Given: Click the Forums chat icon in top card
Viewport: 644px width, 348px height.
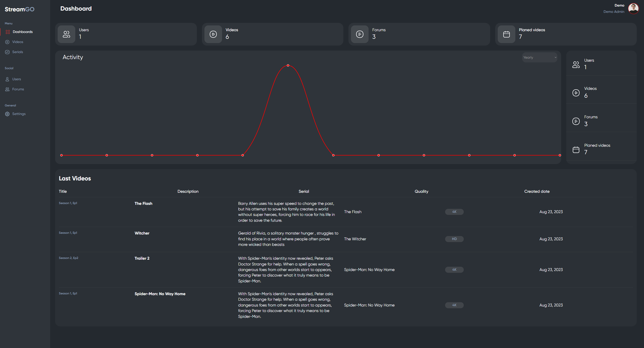Looking at the screenshot, I should (x=360, y=34).
